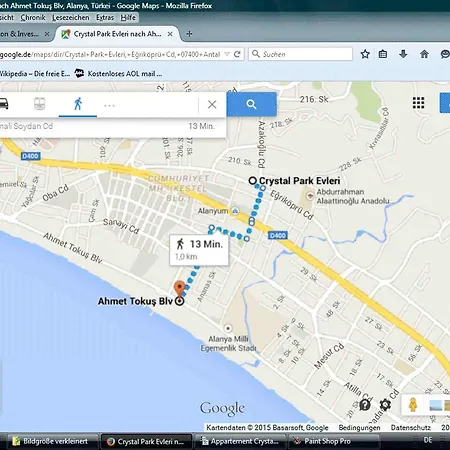The width and height of the screenshot is (450, 450).
Task: Click the blue search magnifier button
Action: pos(252,104)
